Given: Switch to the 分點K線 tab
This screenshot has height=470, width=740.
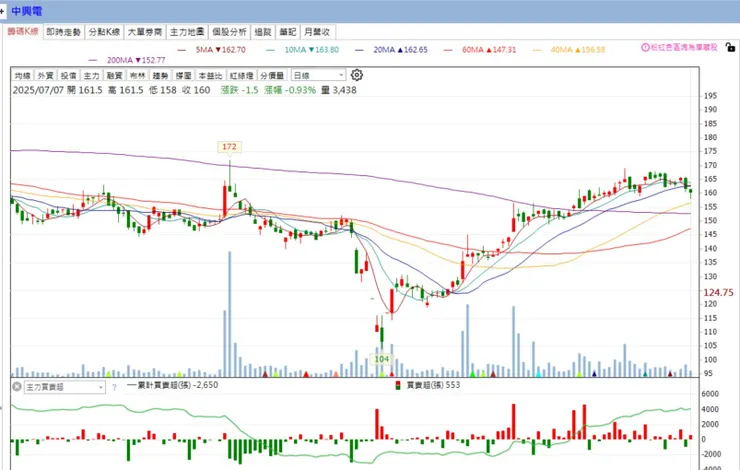Looking at the screenshot, I should pos(104,32).
